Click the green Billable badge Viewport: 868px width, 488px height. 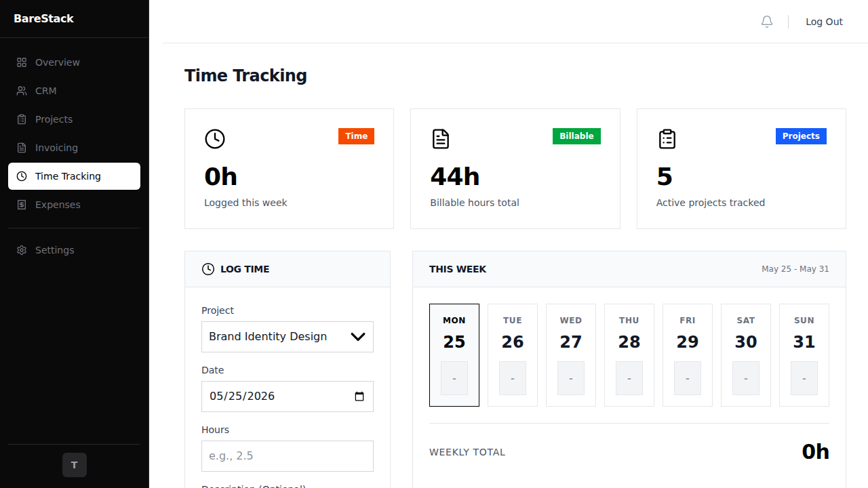pos(576,136)
